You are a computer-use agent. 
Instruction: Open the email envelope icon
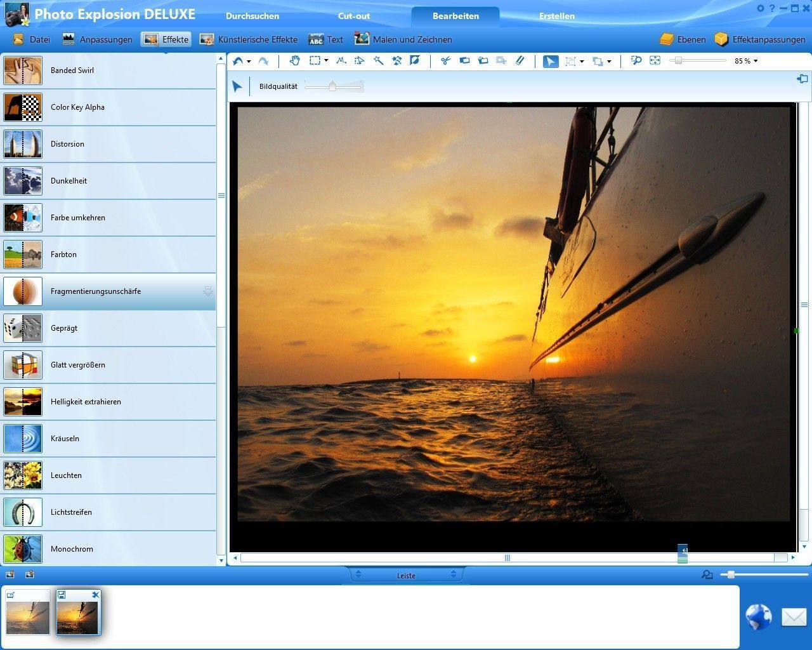tap(794, 616)
